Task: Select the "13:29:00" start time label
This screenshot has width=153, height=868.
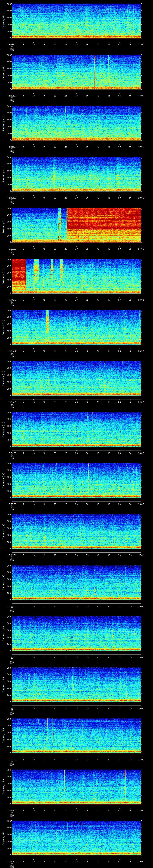Action: tap(12, 708)
